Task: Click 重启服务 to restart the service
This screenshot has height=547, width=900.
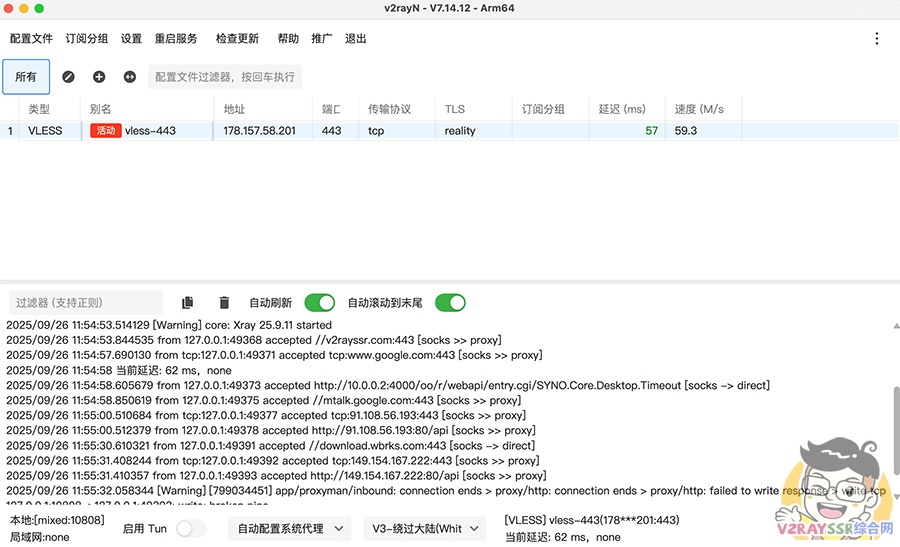Action: [x=176, y=39]
